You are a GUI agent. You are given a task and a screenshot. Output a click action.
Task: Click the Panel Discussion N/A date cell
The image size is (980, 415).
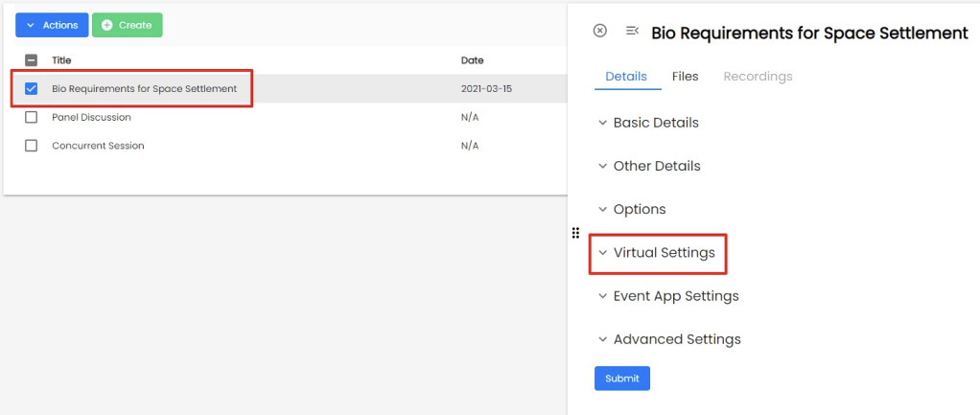[x=470, y=117]
